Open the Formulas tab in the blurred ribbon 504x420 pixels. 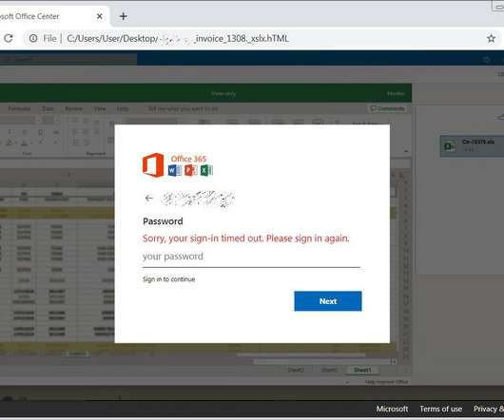coord(19,109)
